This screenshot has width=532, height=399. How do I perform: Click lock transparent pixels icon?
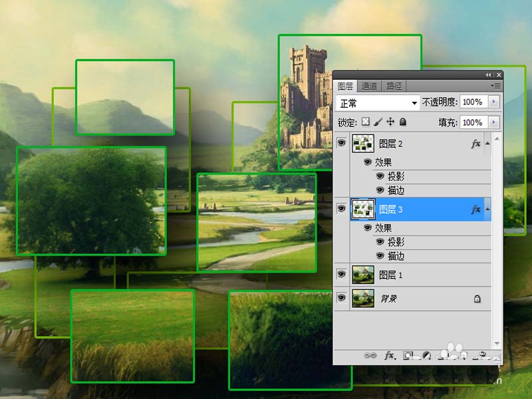(x=365, y=122)
